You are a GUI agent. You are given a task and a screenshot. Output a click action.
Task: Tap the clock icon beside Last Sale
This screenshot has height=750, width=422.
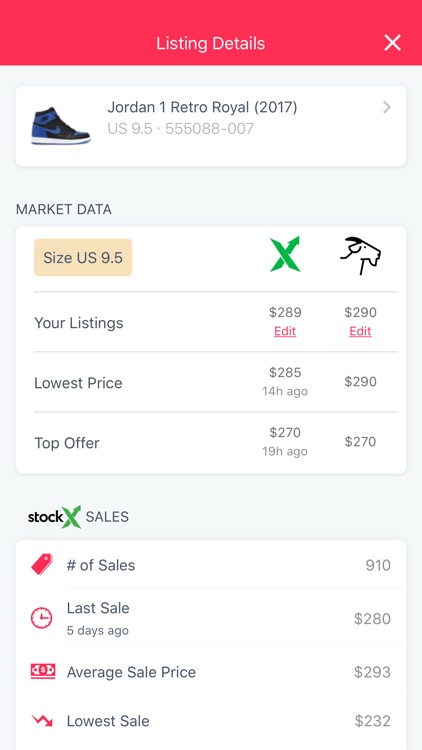pyautogui.click(x=42, y=618)
